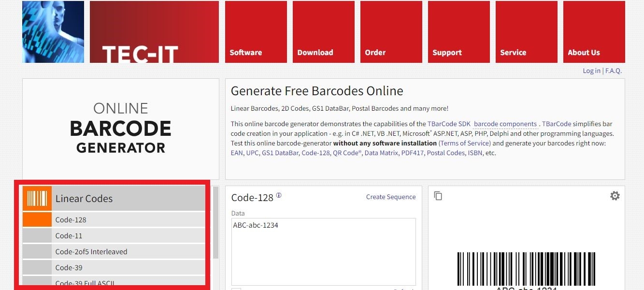Image resolution: width=644 pixels, height=290 pixels.
Task: Click the Code-128 info icon
Action: 279,196
